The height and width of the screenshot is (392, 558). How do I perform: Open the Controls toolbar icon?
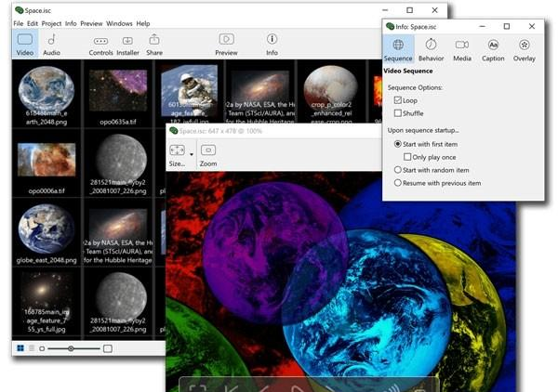point(100,41)
